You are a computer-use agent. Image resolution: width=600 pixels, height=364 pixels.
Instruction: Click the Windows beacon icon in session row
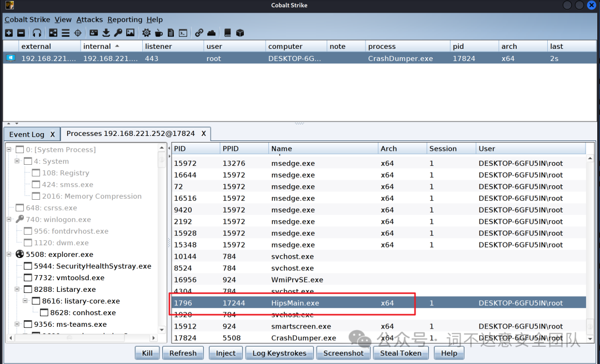tap(11, 58)
